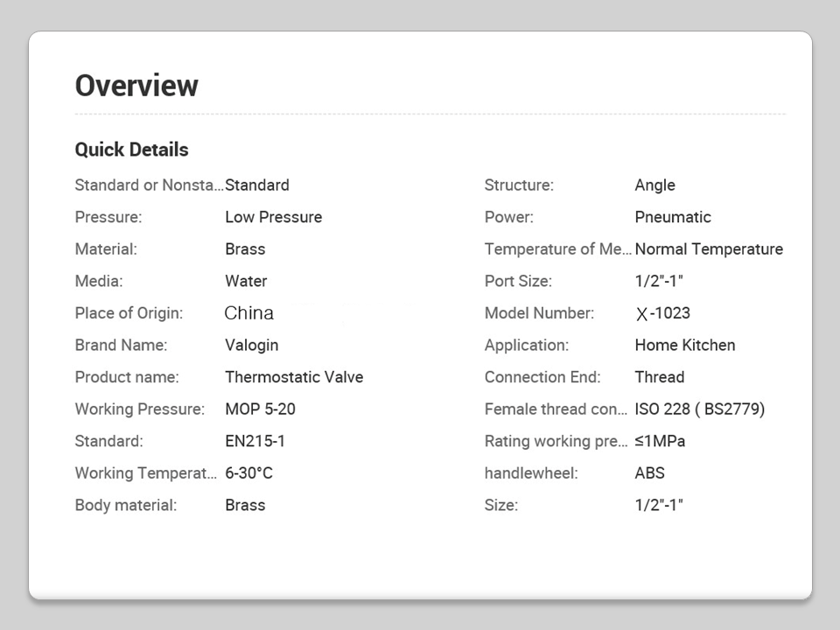Click the truncated 'Rating working pre...' label
The height and width of the screenshot is (630, 840).
pyautogui.click(x=556, y=441)
